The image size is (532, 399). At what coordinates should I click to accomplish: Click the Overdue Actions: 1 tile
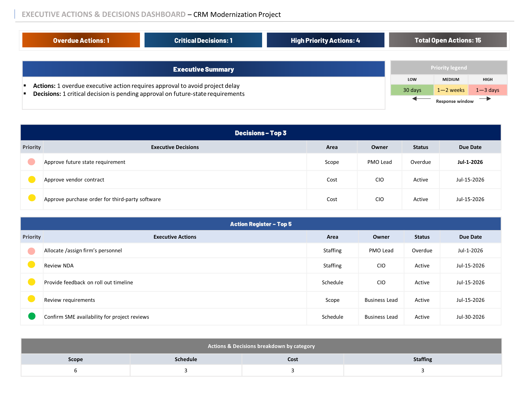pos(81,40)
